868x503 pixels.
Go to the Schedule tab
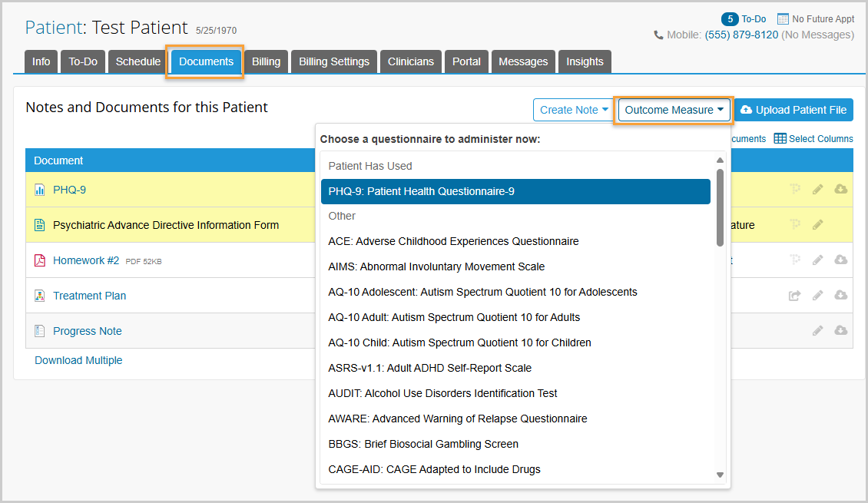point(138,61)
